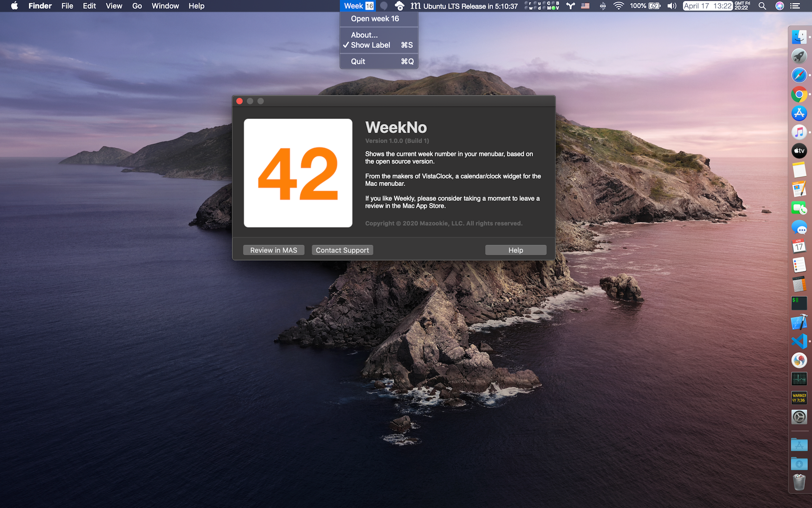Open the colorful circles app in Dock

799,360
